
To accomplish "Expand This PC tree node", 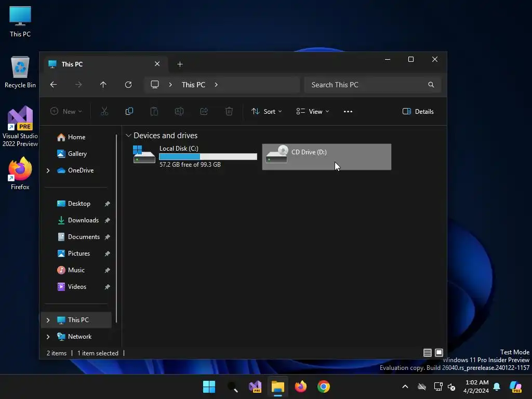I will click(x=48, y=320).
